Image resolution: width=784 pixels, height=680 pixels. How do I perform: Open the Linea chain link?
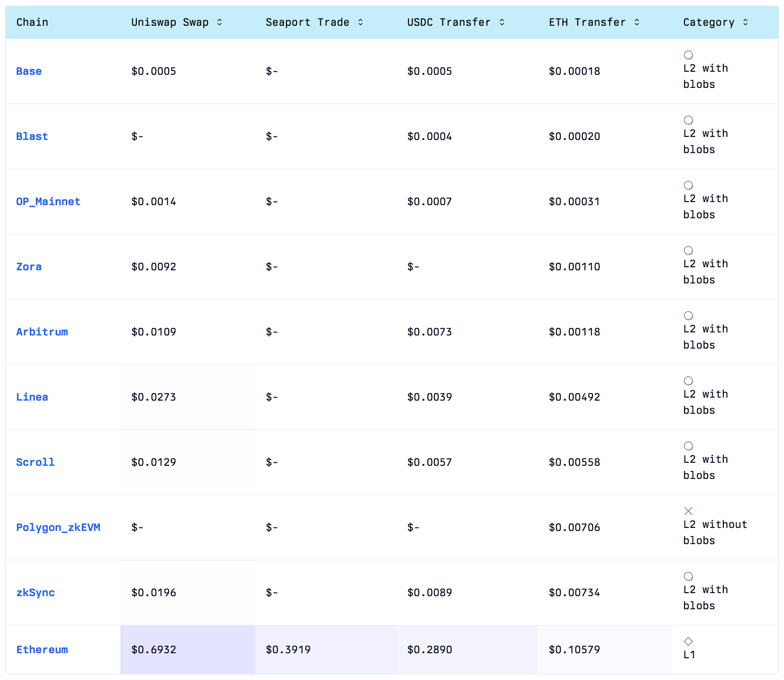point(32,397)
